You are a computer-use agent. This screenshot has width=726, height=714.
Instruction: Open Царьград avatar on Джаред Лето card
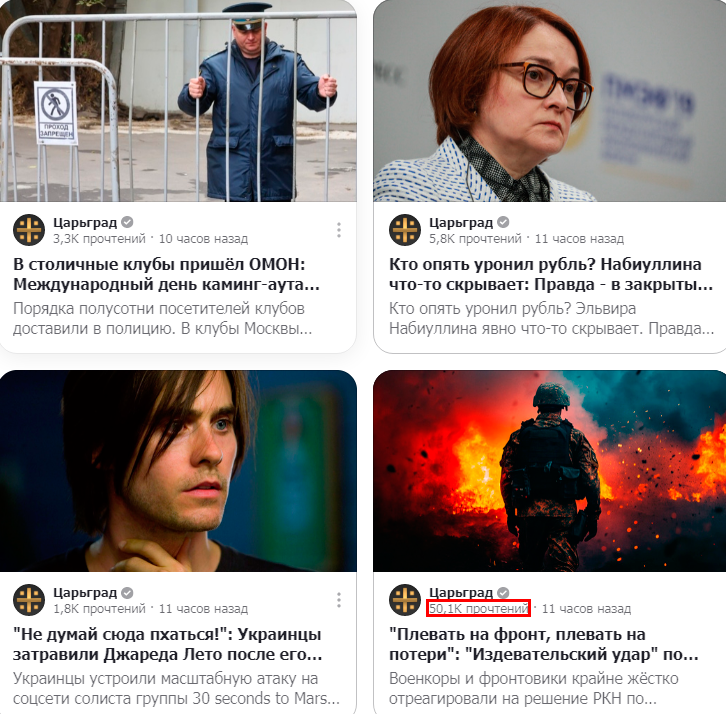(x=29, y=600)
